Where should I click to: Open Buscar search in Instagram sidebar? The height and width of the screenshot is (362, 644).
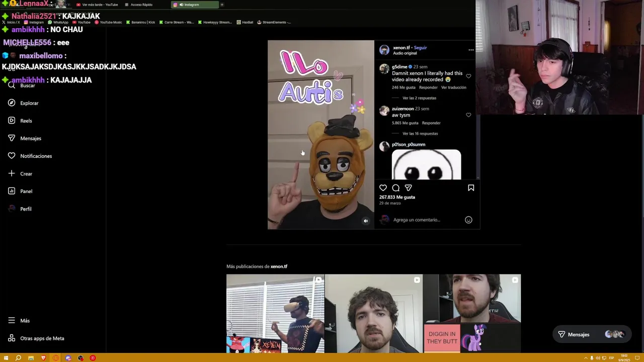pyautogui.click(x=21, y=85)
